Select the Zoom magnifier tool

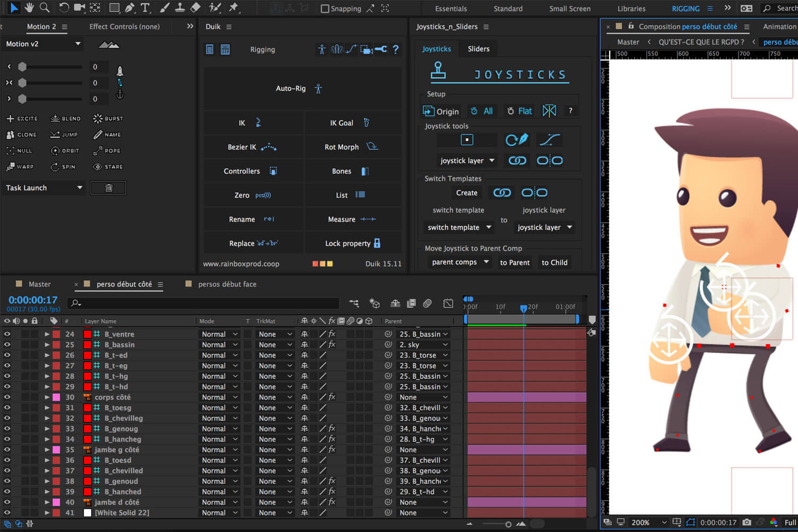point(45,7)
